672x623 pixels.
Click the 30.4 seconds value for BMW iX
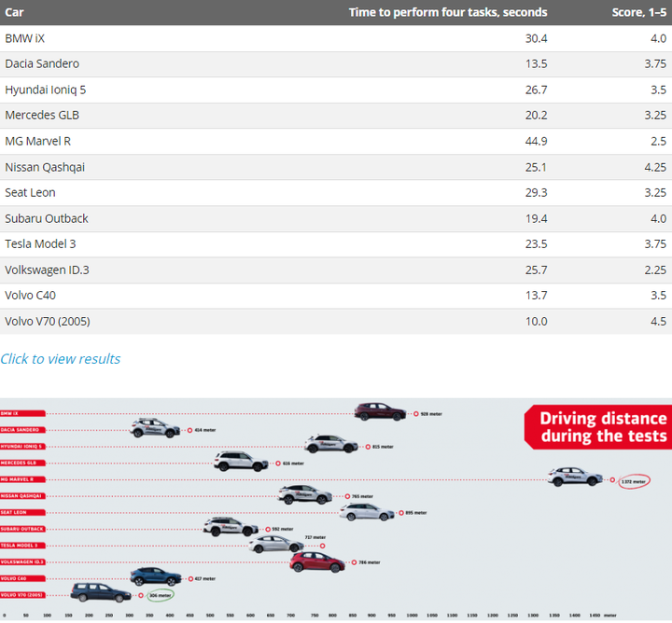point(536,38)
